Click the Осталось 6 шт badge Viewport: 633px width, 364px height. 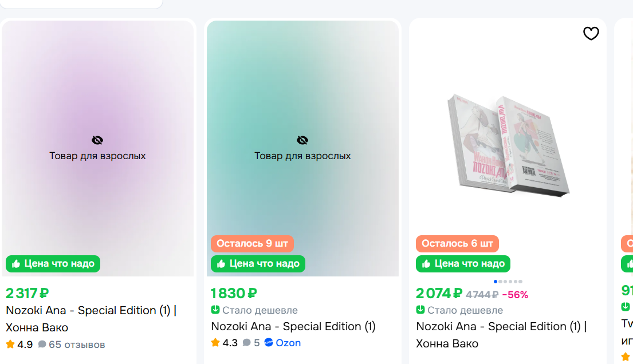(457, 243)
